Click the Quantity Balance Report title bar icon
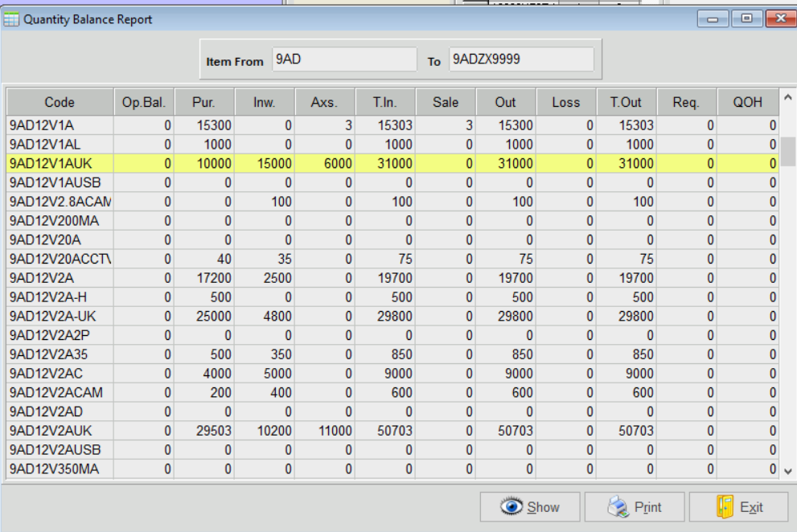Screen dimensions: 797x532 [x=12, y=19]
